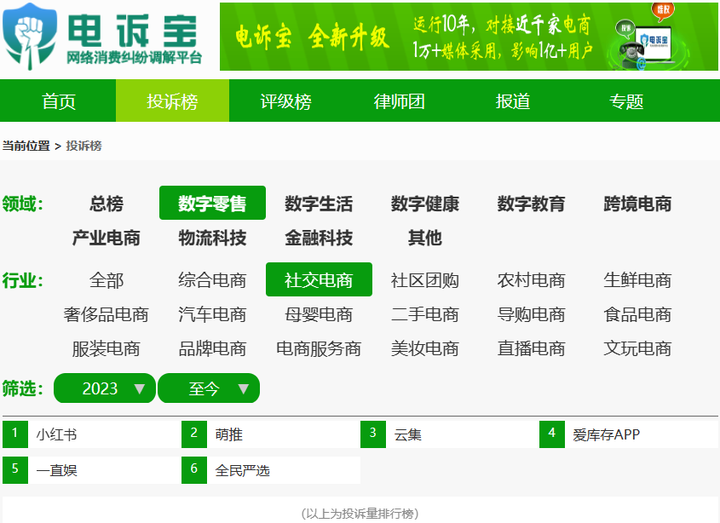This screenshot has width=720, height=523.
Task: Filter by 品牌电商 industry
Action: (212, 349)
